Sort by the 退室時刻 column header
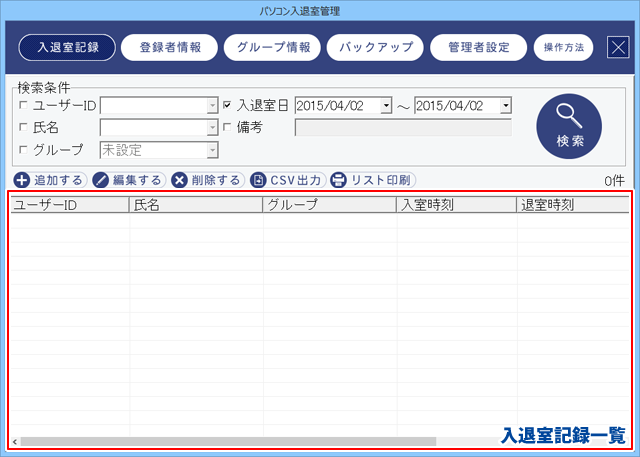640x457 pixels. 573,205
